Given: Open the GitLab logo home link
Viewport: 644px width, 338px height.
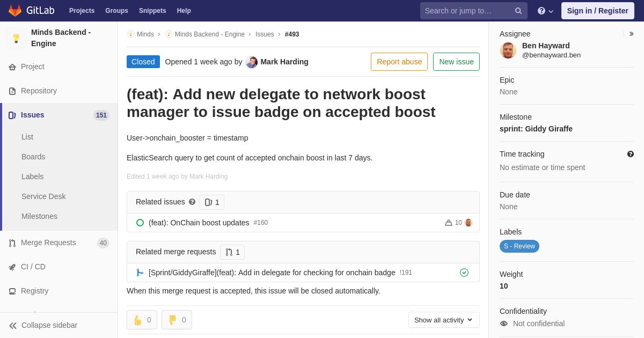Looking at the screenshot, I should pos(31,11).
